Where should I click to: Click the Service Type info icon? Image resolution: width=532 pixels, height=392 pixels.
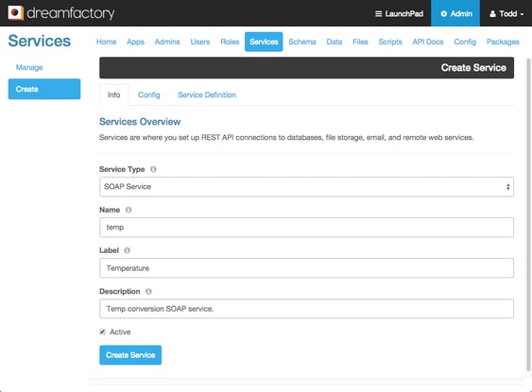[153, 169]
